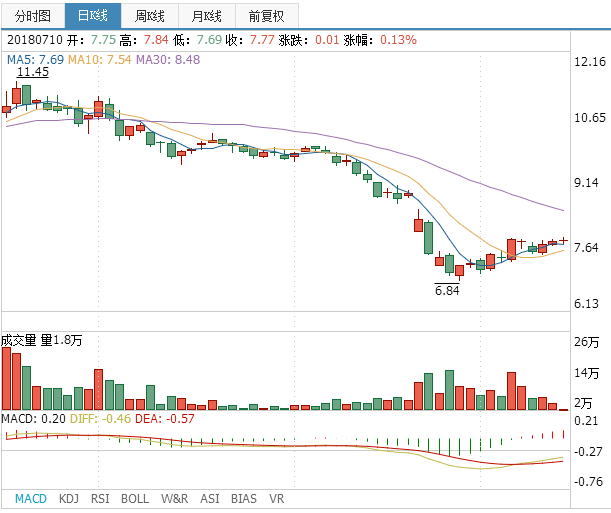Open the 周K线 tab
The image size is (611, 513).
pyautogui.click(x=150, y=16)
